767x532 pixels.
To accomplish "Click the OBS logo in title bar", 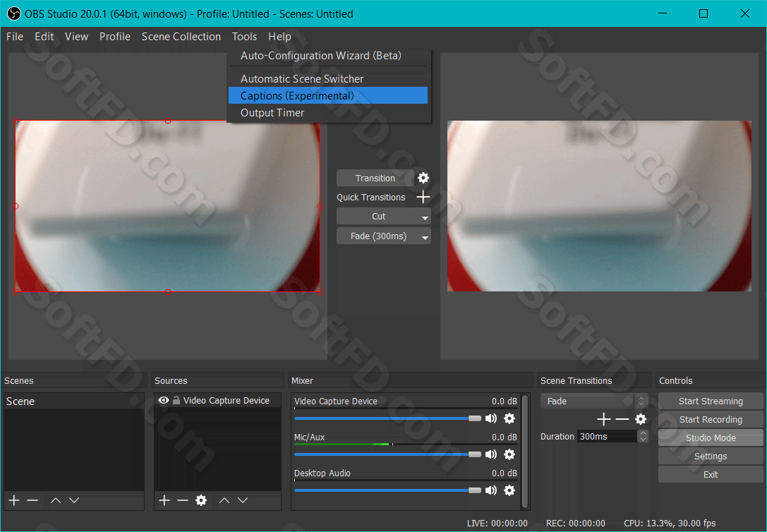I will pyautogui.click(x=13, y=13).
